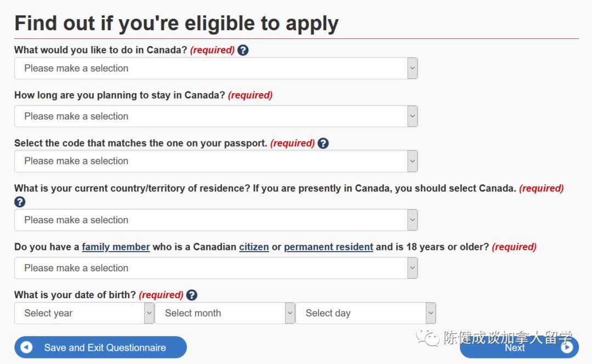This screenshot has width=592, height=364.
Task: Click help icon beside date of birth
Action: point(191,295)
